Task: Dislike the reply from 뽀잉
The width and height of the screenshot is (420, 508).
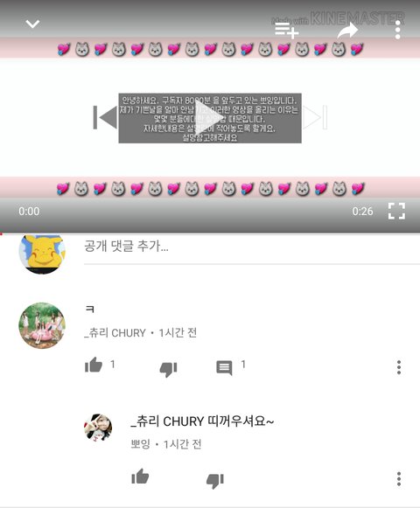Action: tap(215, 481)
